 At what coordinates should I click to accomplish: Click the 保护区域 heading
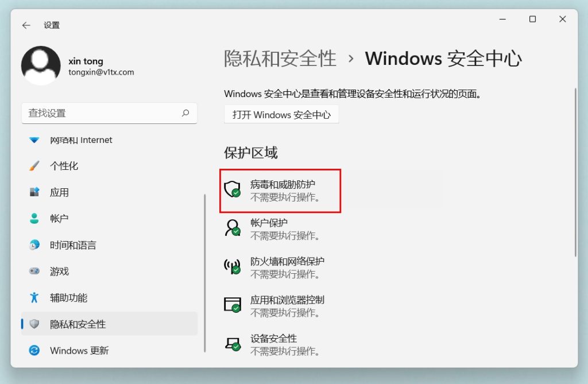coord(251,153)
